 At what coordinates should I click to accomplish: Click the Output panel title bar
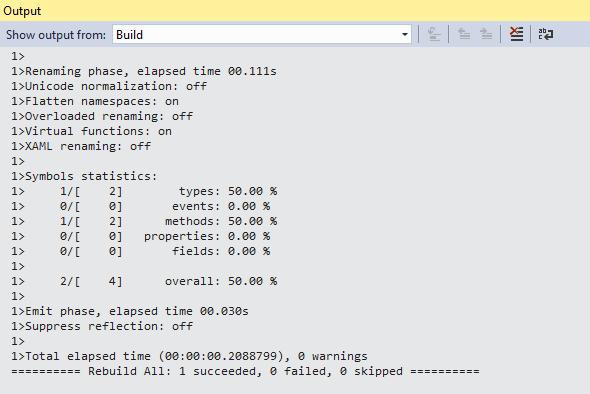295,11
